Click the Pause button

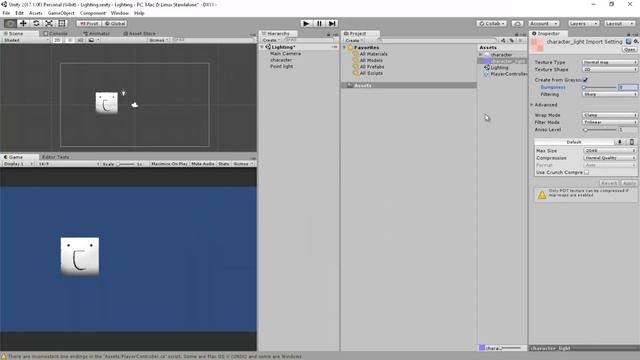(319, 24)
